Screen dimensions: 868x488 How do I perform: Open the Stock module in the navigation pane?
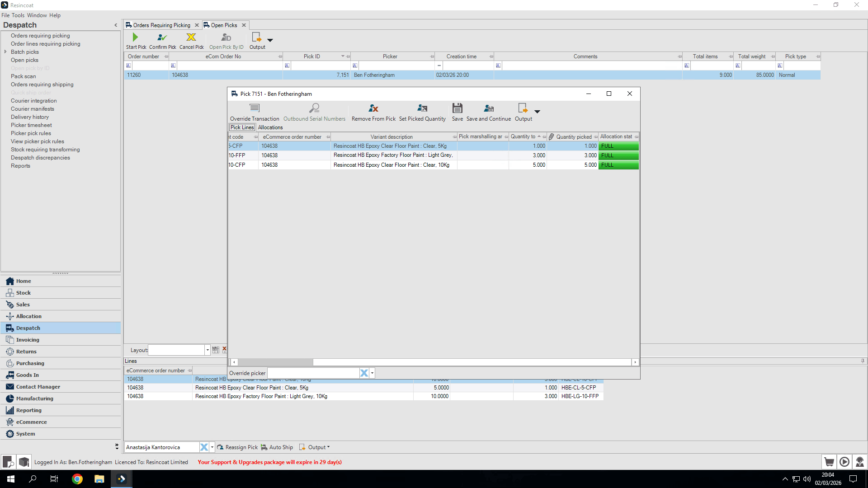click(61, 293)
